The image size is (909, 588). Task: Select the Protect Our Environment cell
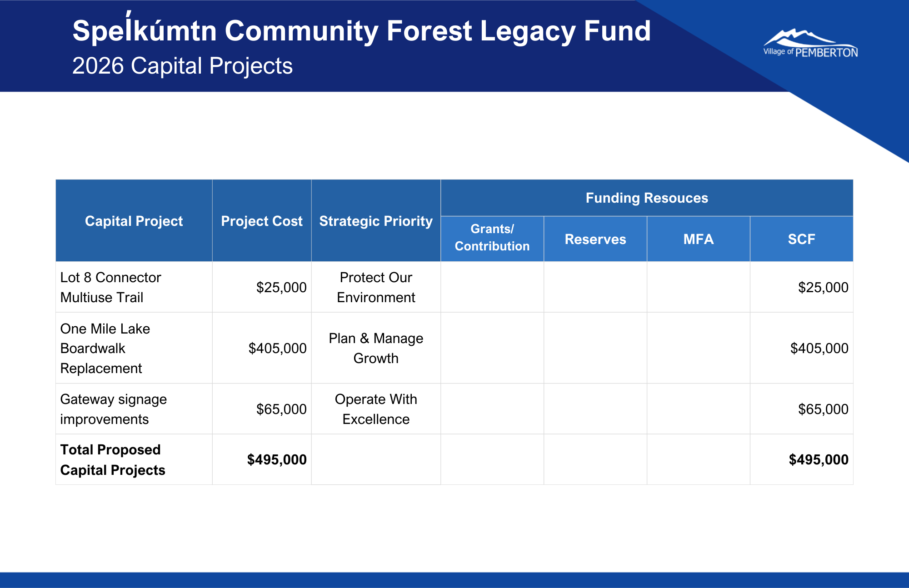coord(375,287)
